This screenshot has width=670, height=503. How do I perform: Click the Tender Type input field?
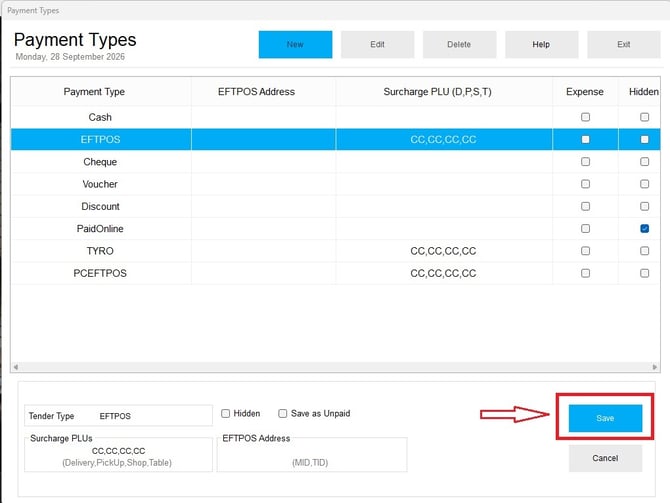[x=118, y=416]
